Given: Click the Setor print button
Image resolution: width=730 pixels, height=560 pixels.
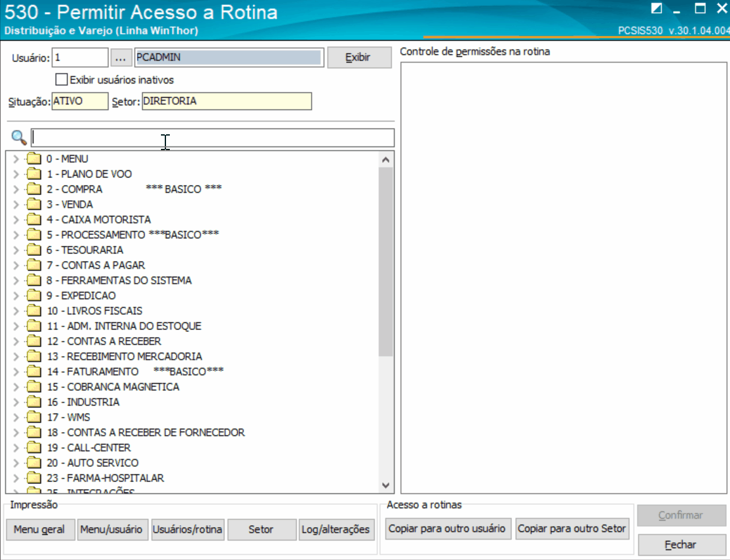Looking at the screenshot, I should tap(262, 530).
